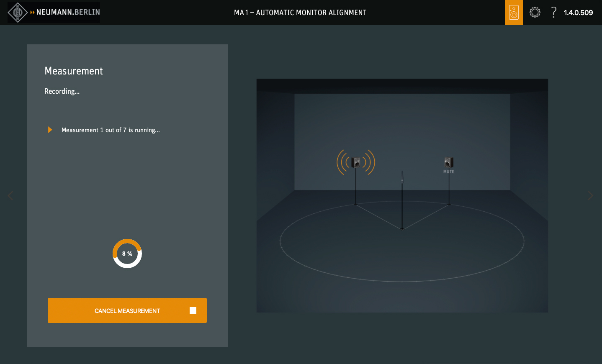This screenshot has width=602, height=364.
Task: Click the 8 % circular progress indicator
Action: 127,254
